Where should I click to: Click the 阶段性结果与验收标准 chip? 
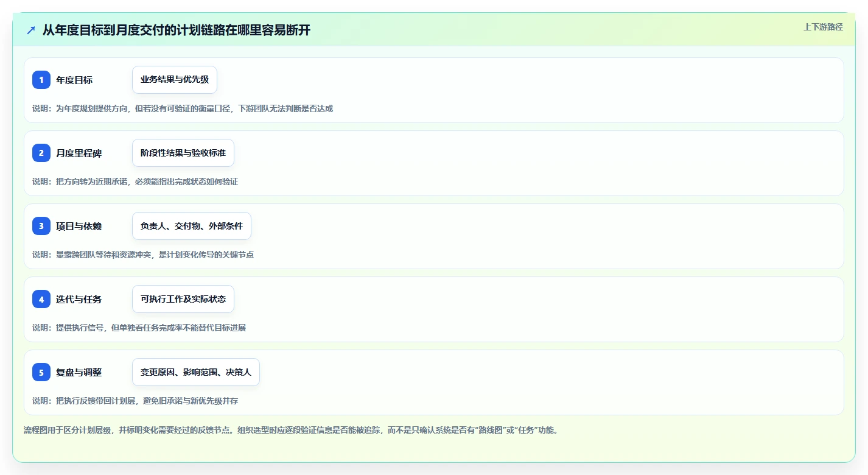(x=183, y=153)
